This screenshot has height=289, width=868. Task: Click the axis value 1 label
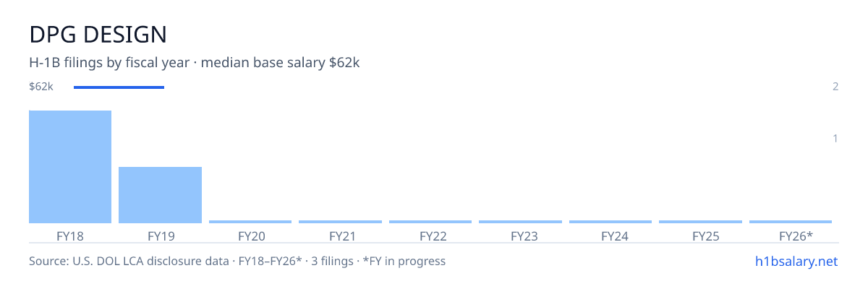pyautogui.click(x=835, y=138)
